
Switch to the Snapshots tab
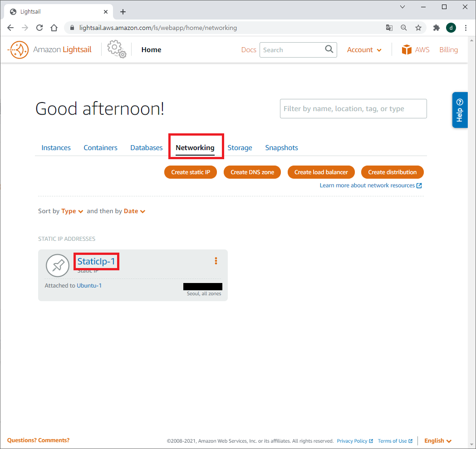(281, 148)
